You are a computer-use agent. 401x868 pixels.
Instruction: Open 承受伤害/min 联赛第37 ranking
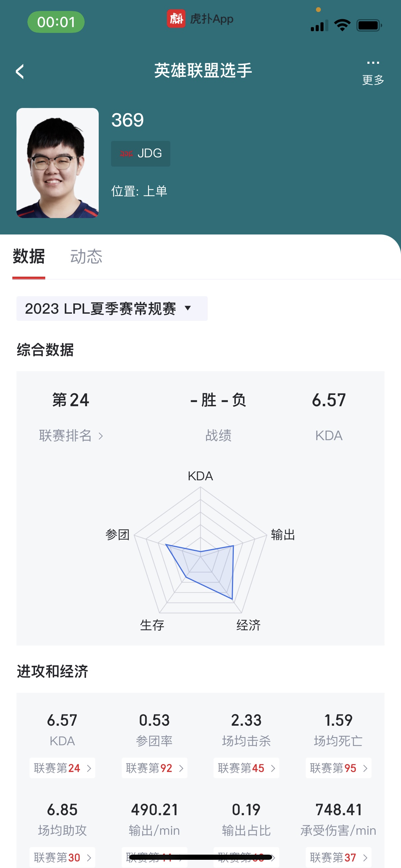tap(339, 857)
